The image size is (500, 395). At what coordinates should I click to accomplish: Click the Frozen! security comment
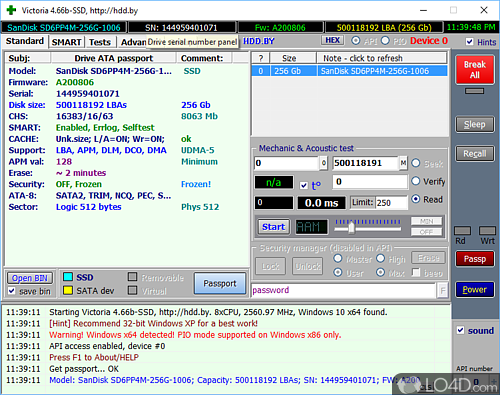pos(196,184)
